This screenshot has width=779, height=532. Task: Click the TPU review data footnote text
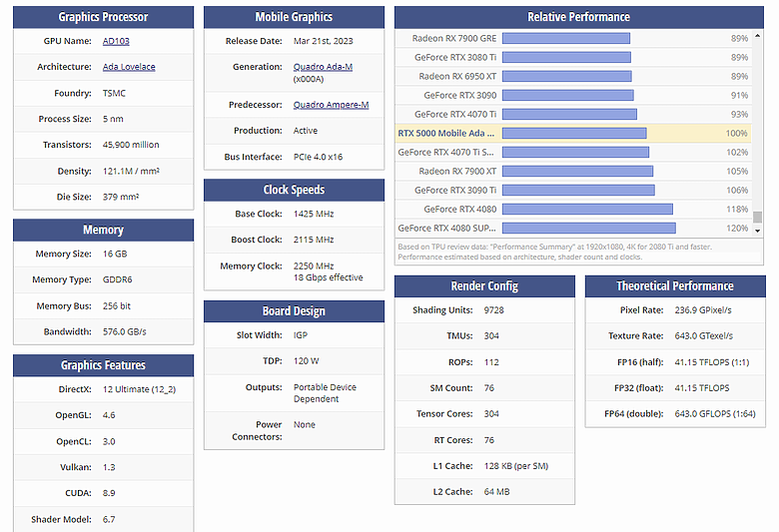[555, 252]
